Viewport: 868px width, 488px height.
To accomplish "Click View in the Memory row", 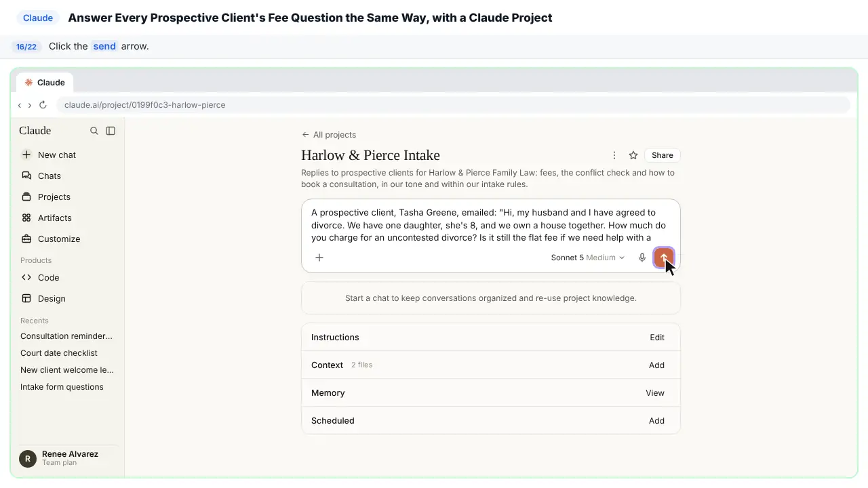I will coord(655,393).
